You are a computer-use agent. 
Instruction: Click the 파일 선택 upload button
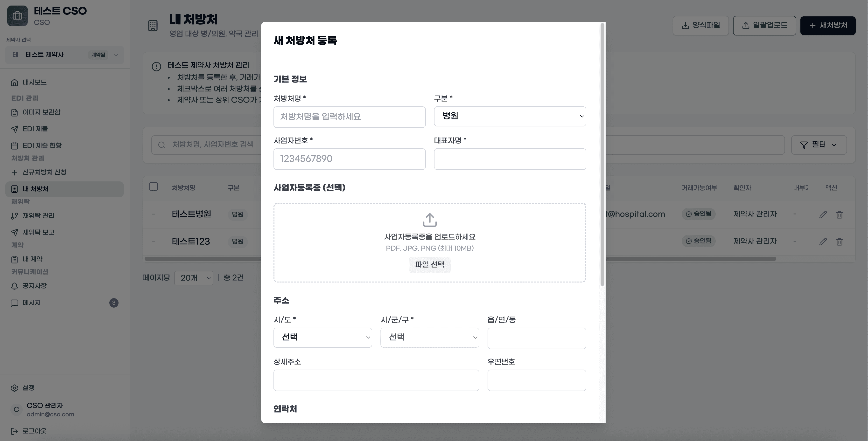click(x=429, y=265)
